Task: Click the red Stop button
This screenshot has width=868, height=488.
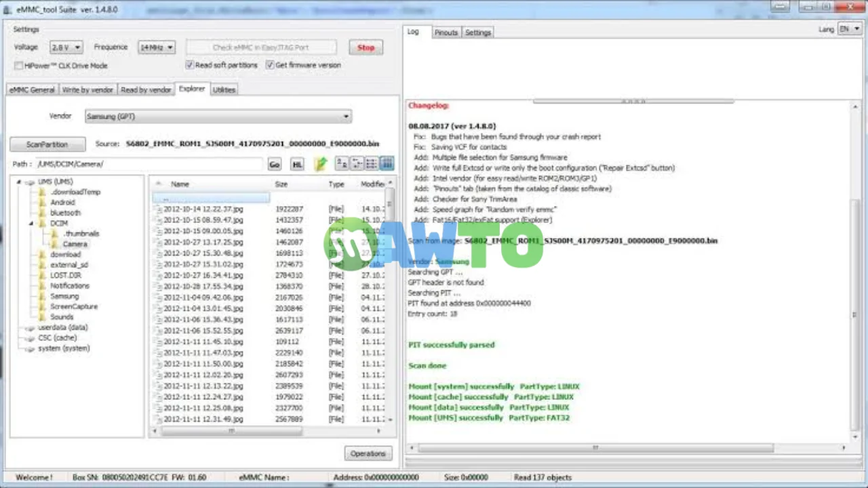Action: coord(366,47)
